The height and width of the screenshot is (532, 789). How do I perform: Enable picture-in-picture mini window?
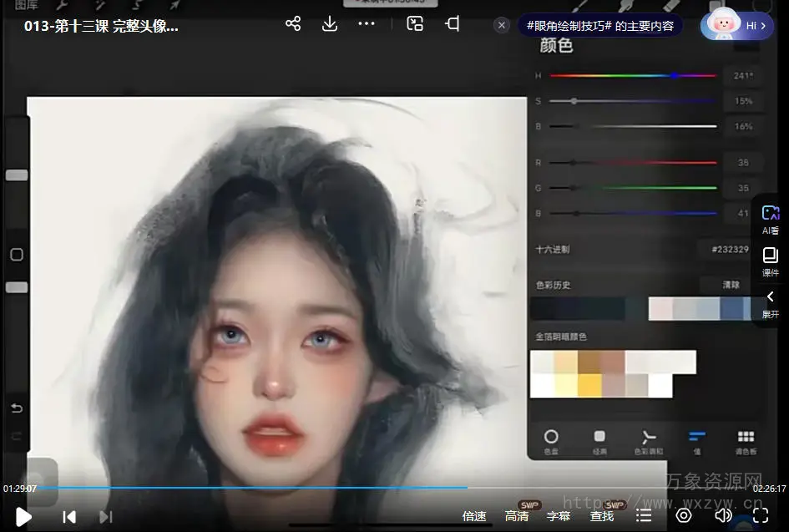[415, 24]
